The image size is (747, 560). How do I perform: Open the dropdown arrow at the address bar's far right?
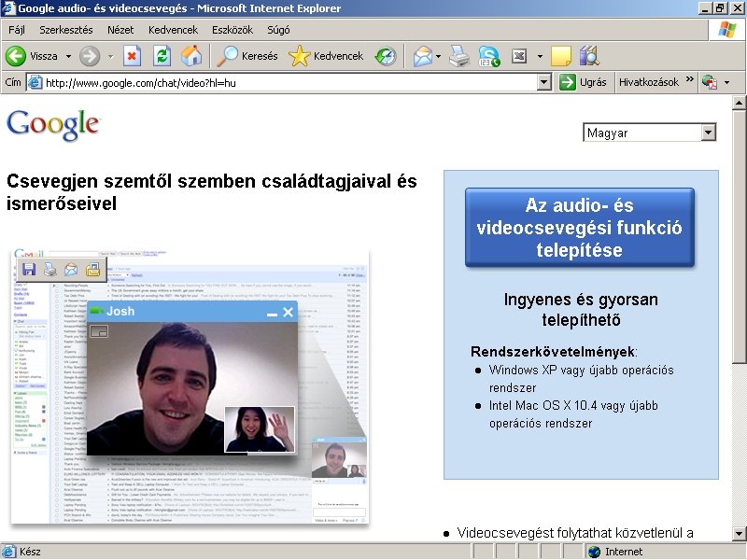tap(727, 82)
